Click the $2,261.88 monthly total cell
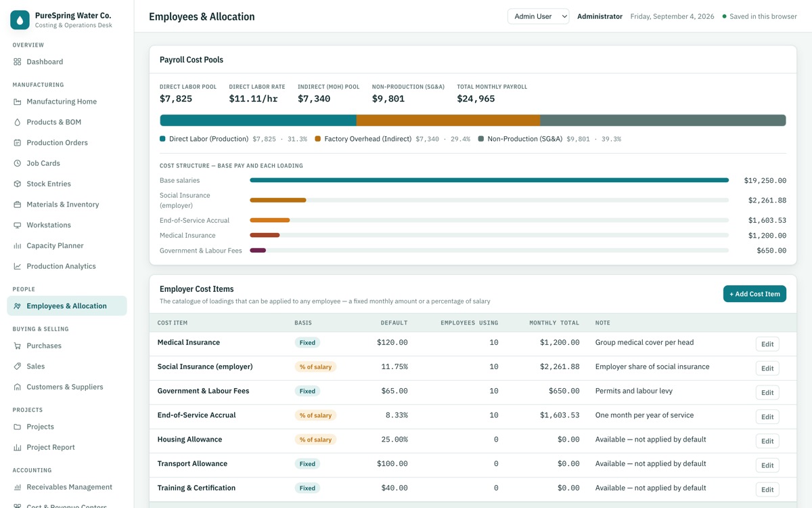This screenshot has height=508, width=812. tap(560, 366)
